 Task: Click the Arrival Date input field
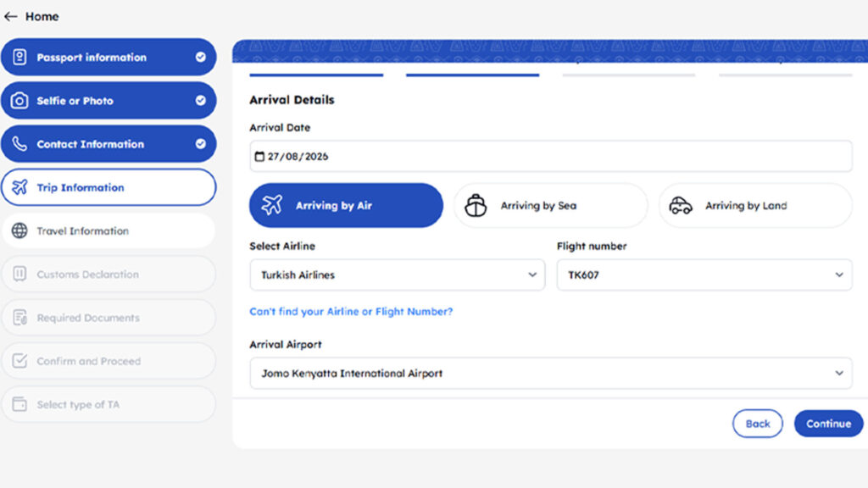(551, 157)
